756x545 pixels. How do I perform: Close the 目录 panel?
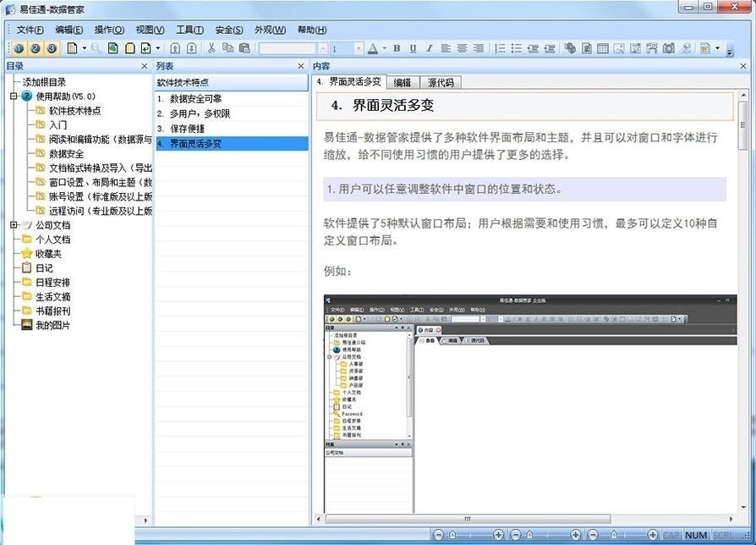144,66
